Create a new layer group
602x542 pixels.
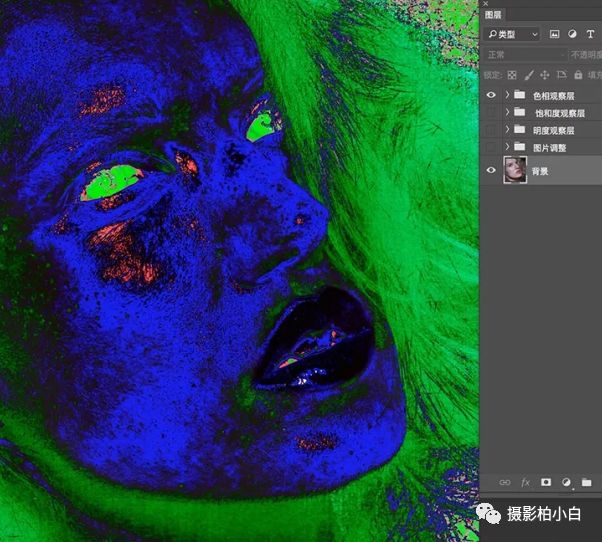pos(587,482)
